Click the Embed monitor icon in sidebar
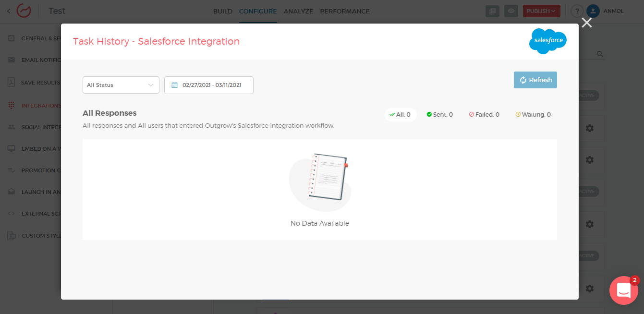This screenshot has width=644, height=314. [x=12, y=149]
